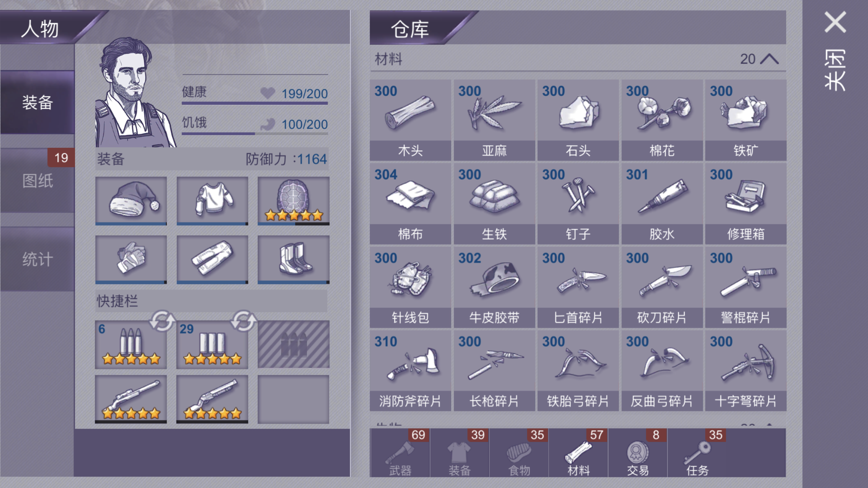Click the equipped Santa hat slot

pos(131,201)
